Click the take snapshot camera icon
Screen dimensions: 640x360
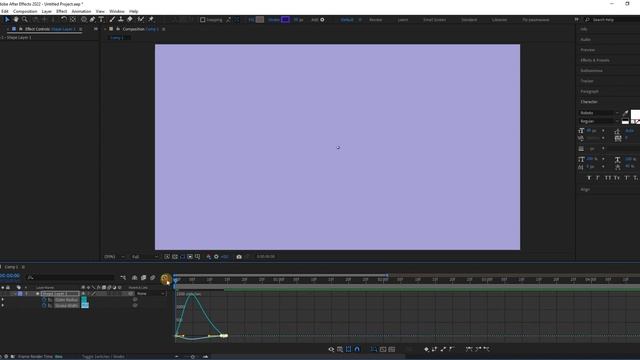pyautogui.click(x=239, y=257)
